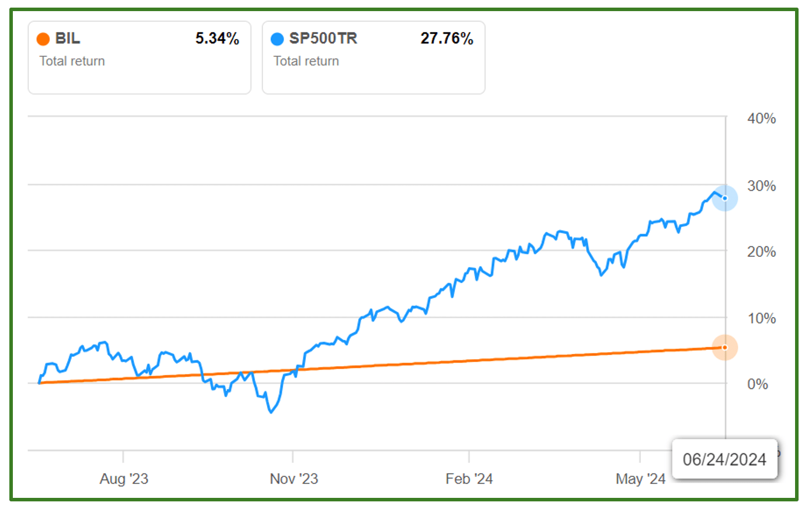Click the Nov '23 axis label
Screen dimensions: 812x516
(x=293, y=479)
